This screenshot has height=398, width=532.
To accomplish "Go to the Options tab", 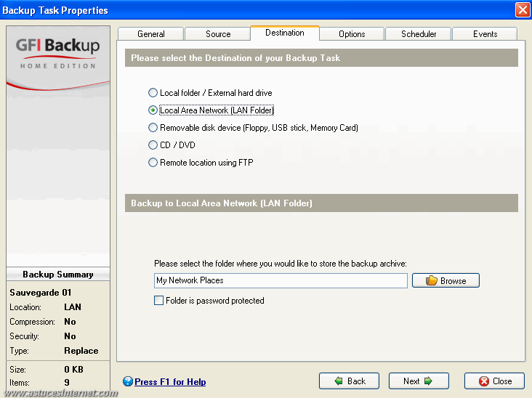I will tap(352, 34).
